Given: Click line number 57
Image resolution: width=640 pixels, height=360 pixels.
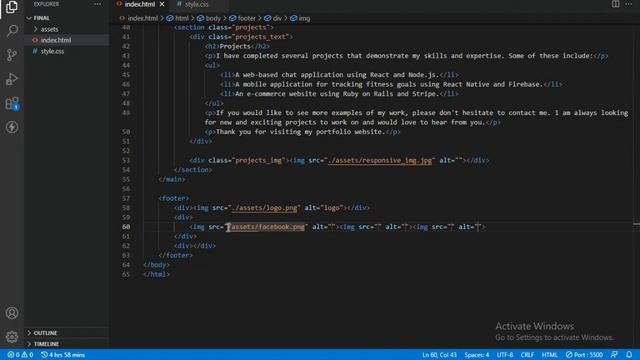Looking at the screenshot, I should click(126, 198).
